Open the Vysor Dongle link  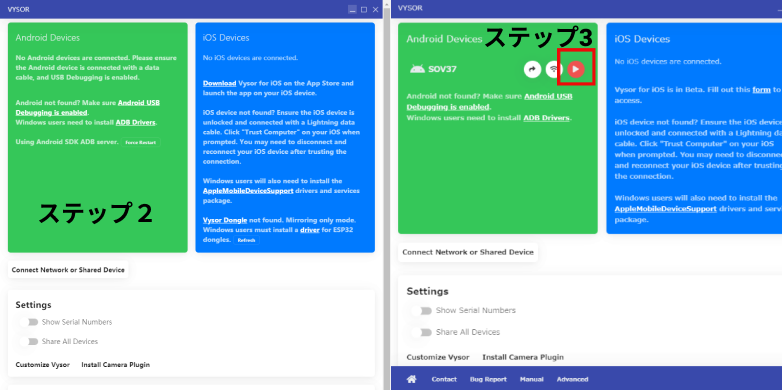[x=225, y=220]
